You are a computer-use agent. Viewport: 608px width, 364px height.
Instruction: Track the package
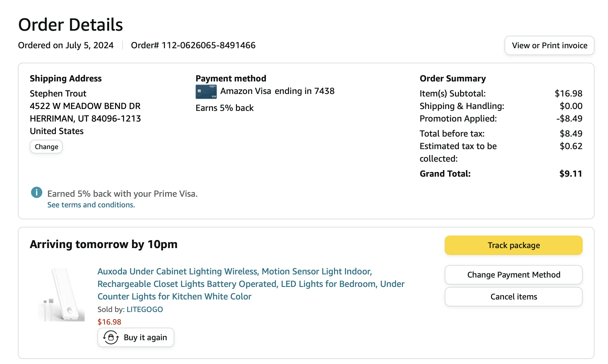pyautogui.click(x=513, y=245)
